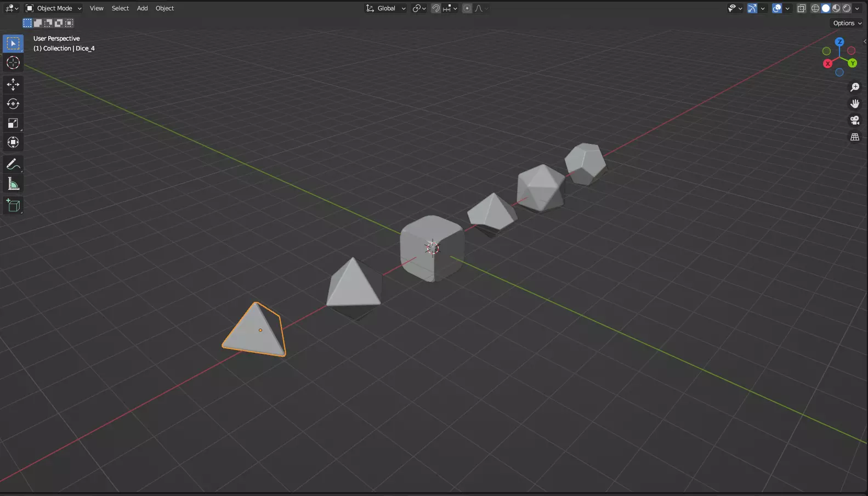Open the selectability and visibility dropdown

(735, 8)
